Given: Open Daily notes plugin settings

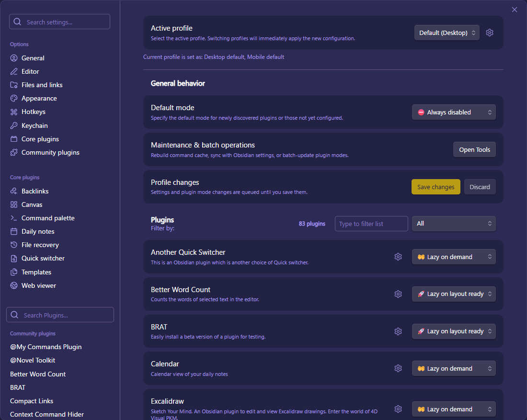Looking at the screenshot, I should tap(38, 231).
